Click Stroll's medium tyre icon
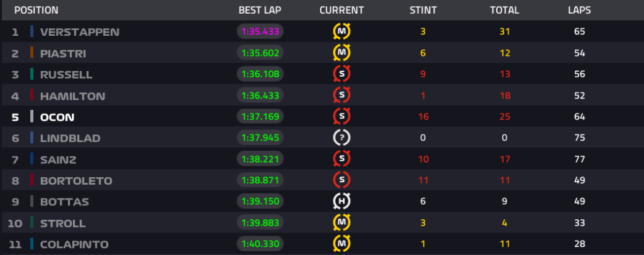Image resolution: width=644 pixels, height=255 pixels. click(x=341, y=223)
